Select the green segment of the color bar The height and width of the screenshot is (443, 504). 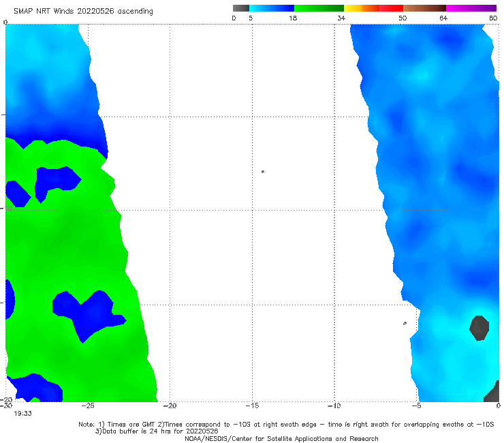[x=319, y=8]
